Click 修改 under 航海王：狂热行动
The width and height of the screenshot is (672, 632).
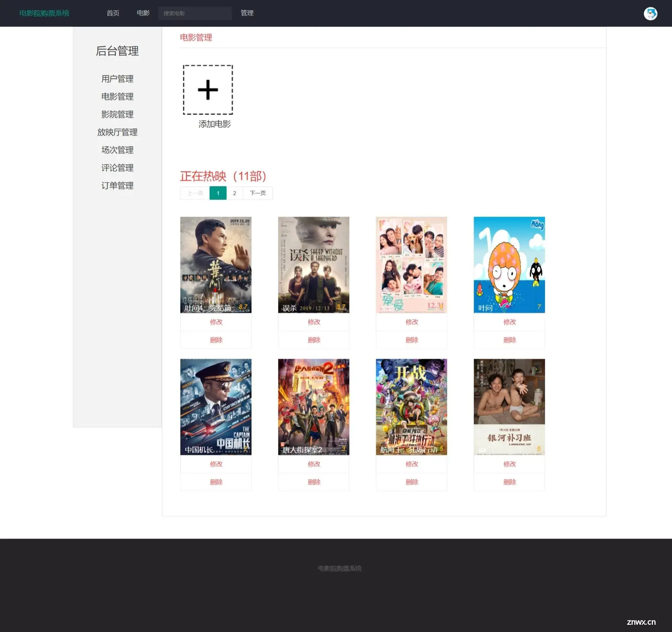coord(411,464)
